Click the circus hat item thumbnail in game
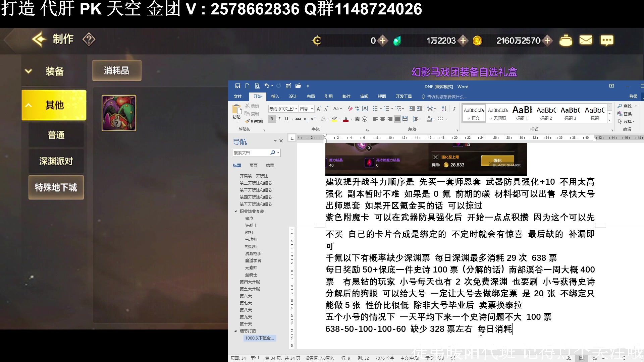 point(119,113)
